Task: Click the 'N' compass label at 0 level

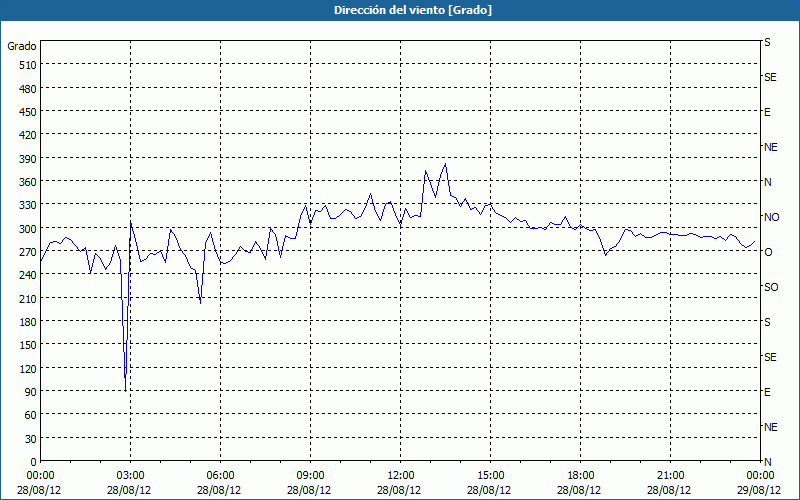Action: click(767, 462)
